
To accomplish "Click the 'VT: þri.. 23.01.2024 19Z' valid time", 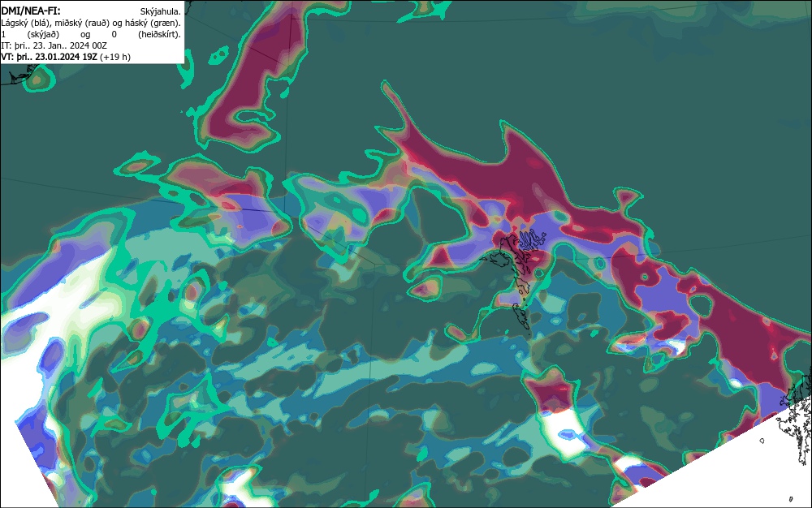I will [x=50, y=57].
